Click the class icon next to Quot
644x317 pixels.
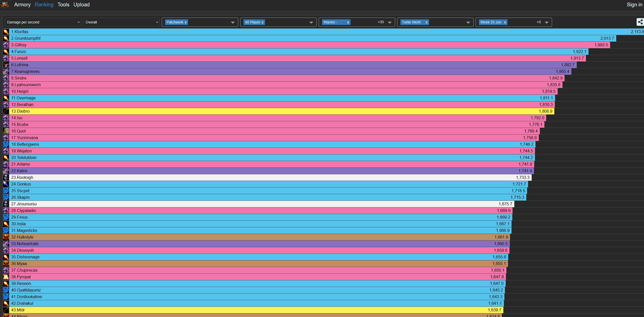pos(6,131)
